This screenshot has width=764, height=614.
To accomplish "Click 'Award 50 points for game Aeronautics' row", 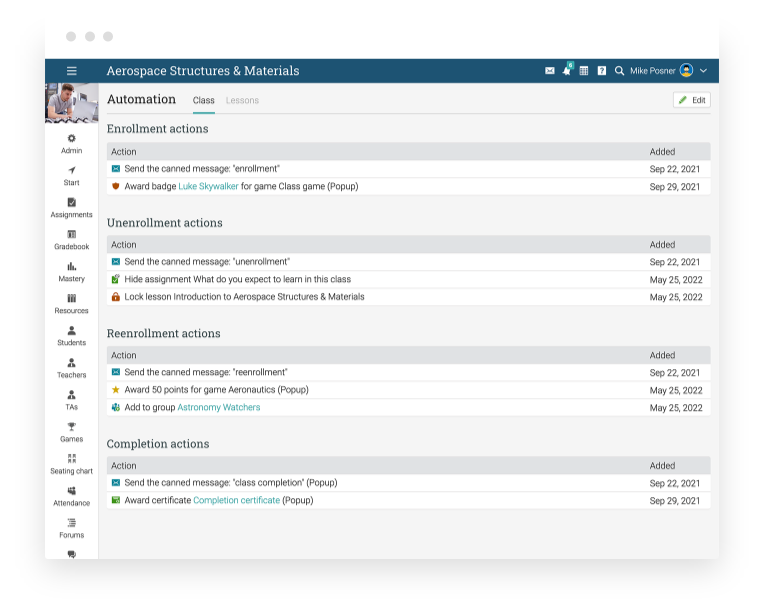I will click(x=408, y=390).
